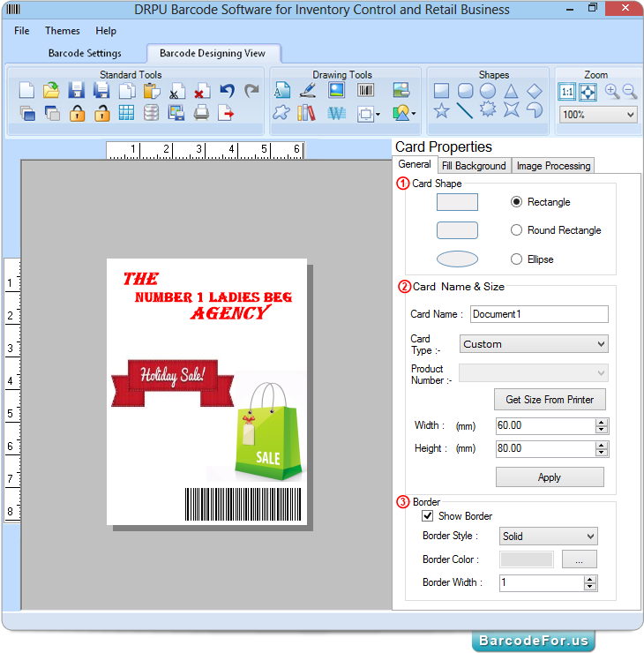
Task: Set zoom to actual size 1:1
Action: point(567,92)
